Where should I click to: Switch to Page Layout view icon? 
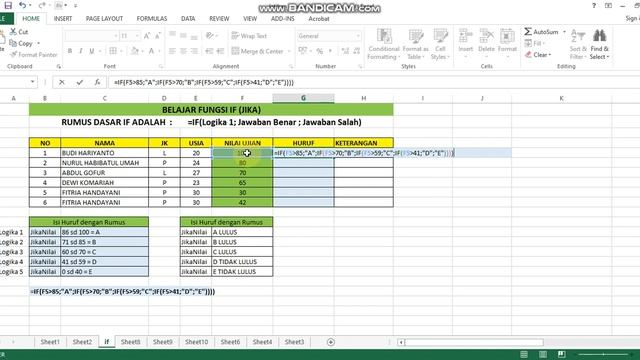[543, 355]
